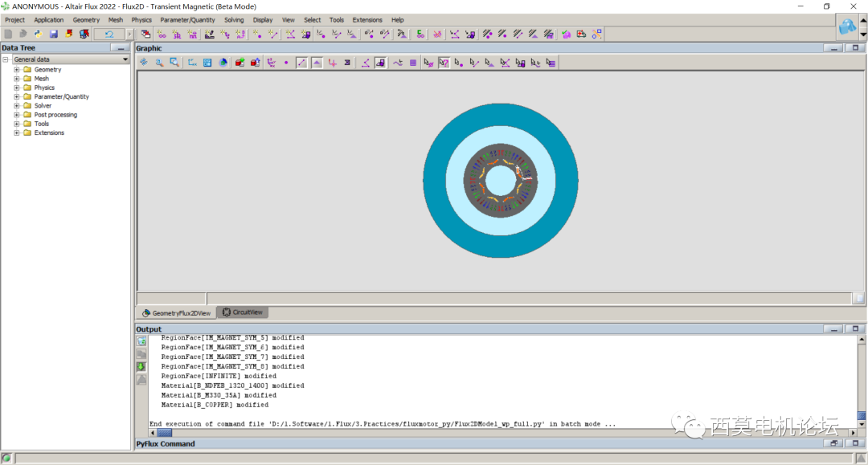
Task: Toggle display of faces in Graphic toolbar
Action: pyautogui.click(x=317, y=63)
